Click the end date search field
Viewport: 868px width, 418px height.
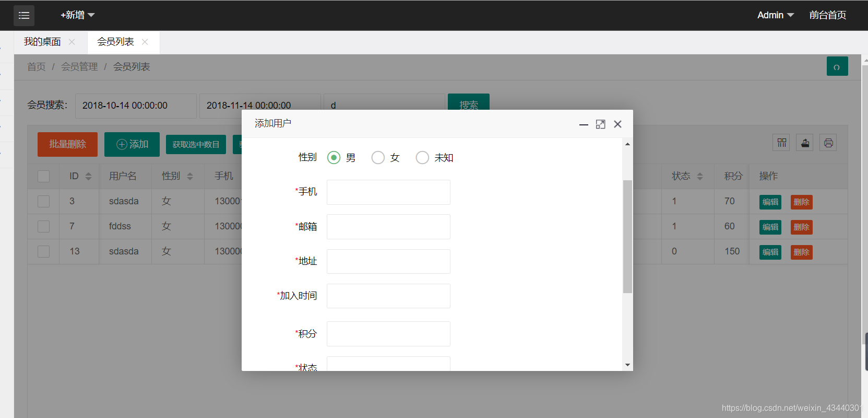(260, 106)
